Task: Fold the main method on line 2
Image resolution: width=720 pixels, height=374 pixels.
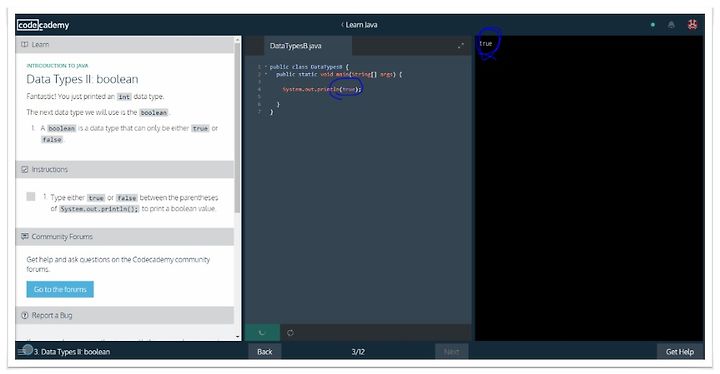Action: pyautogui.click(x=265, y=74)
